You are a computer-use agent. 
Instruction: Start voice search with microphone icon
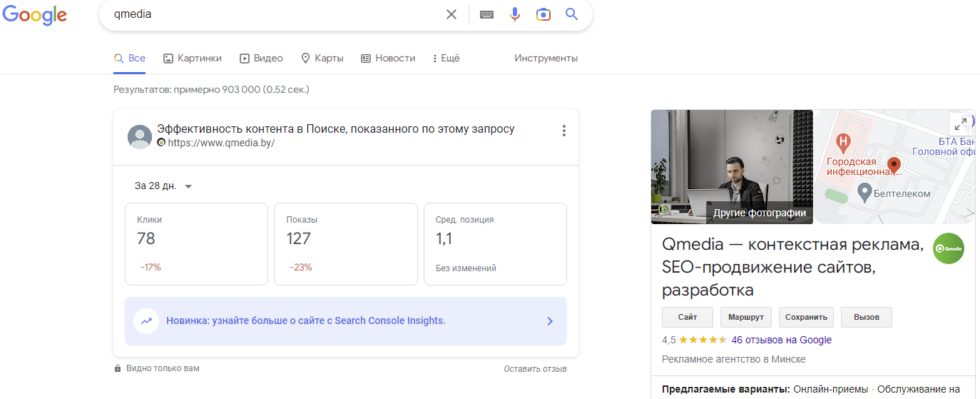(515, 14)
